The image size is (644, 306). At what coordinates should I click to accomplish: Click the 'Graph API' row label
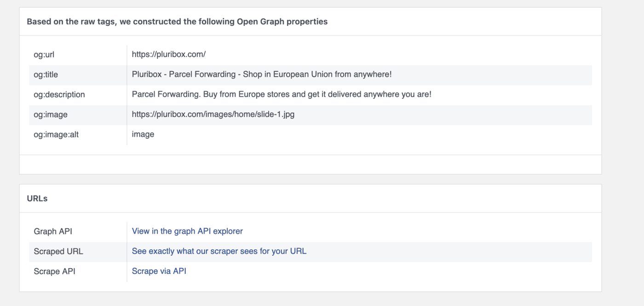[x=53, y=231]
